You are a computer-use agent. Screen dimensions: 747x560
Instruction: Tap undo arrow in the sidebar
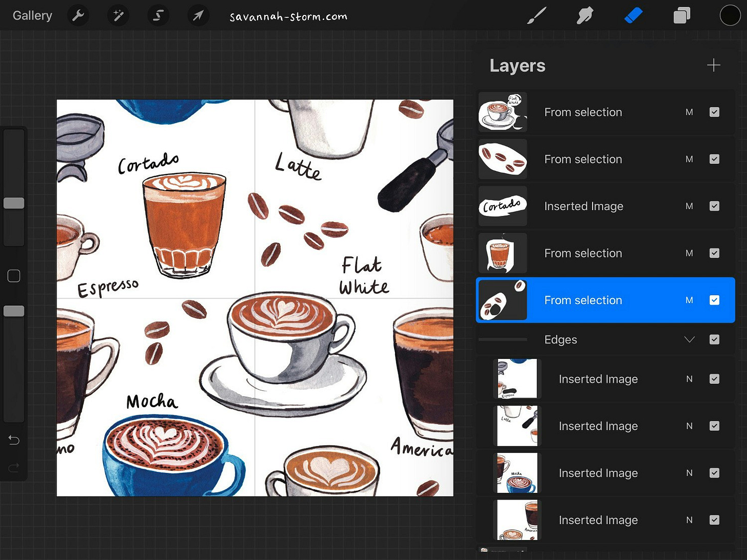(x=14, y=440)
